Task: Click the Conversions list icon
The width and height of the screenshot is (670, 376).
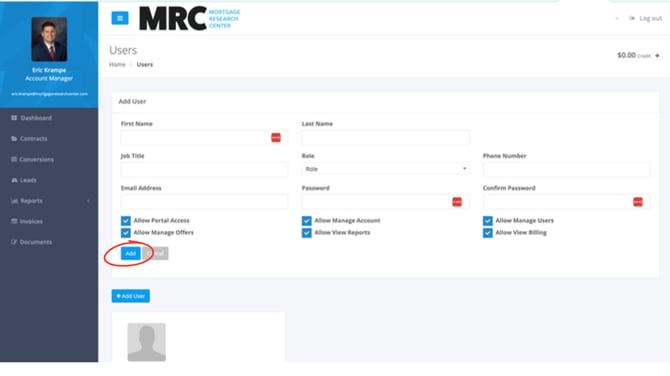Action: click(x=14, y=159)
